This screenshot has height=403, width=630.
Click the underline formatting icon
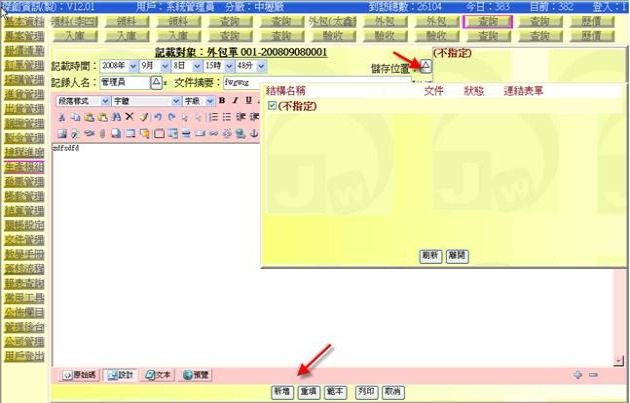point(246,101)
